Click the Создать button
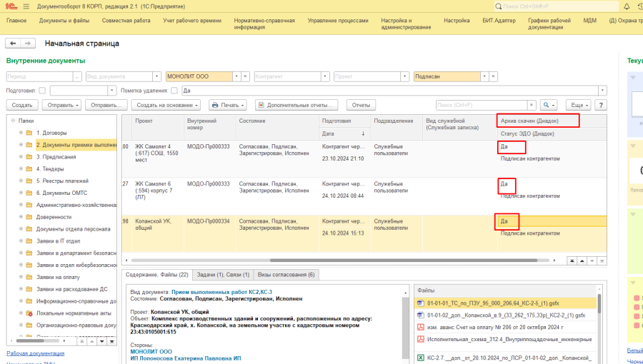643x364 pixels. click(x=22, y=105)
